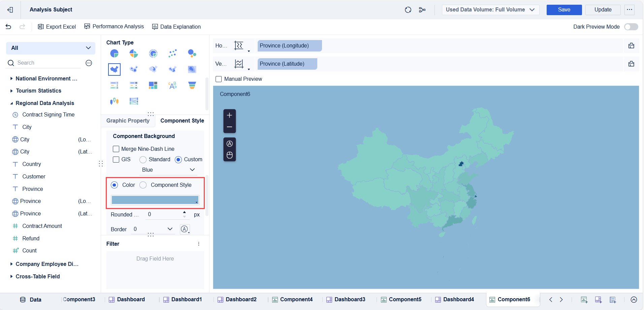Expand National Environment tree node
This screenshot has width=644, height=310.
click(x=11, y=78)
